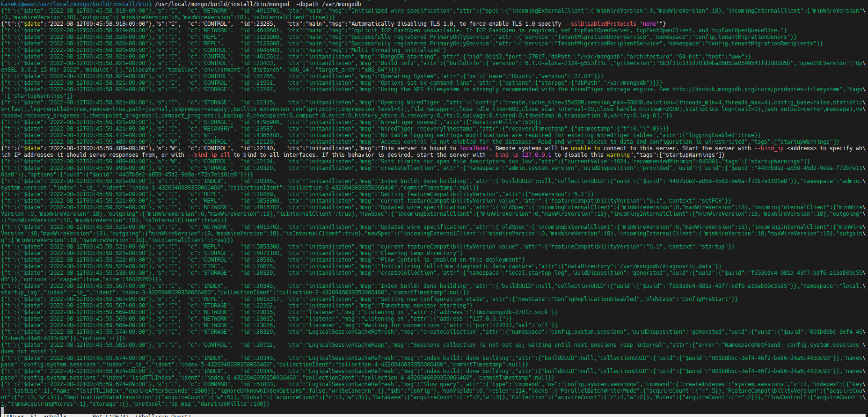Click the (Shell:run Ovwrt) mode indicator
This screenshot has width=868, height=417.
click(162, 415)
